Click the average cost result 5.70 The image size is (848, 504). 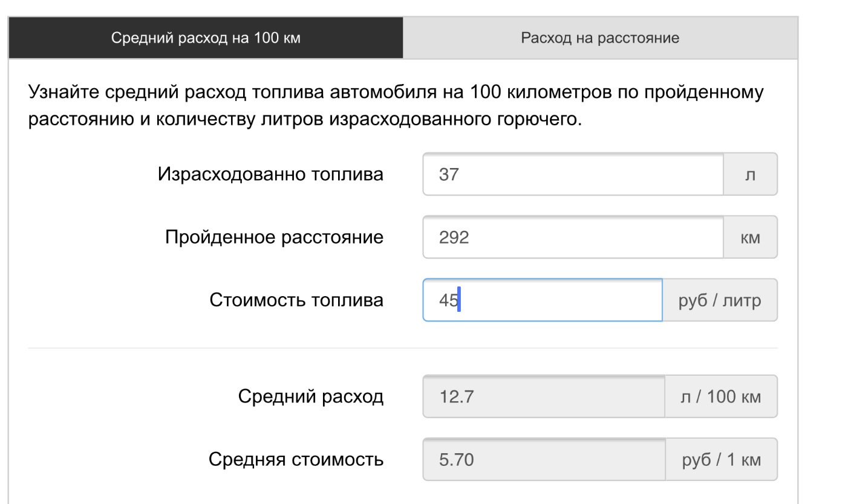tap(543, 460)
